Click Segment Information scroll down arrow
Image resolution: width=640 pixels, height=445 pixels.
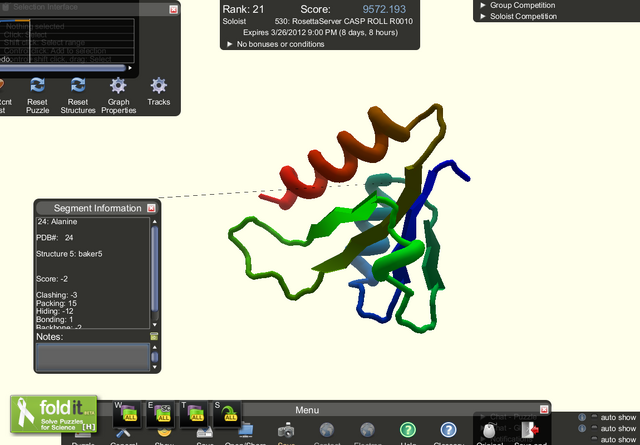coord(154,325)
